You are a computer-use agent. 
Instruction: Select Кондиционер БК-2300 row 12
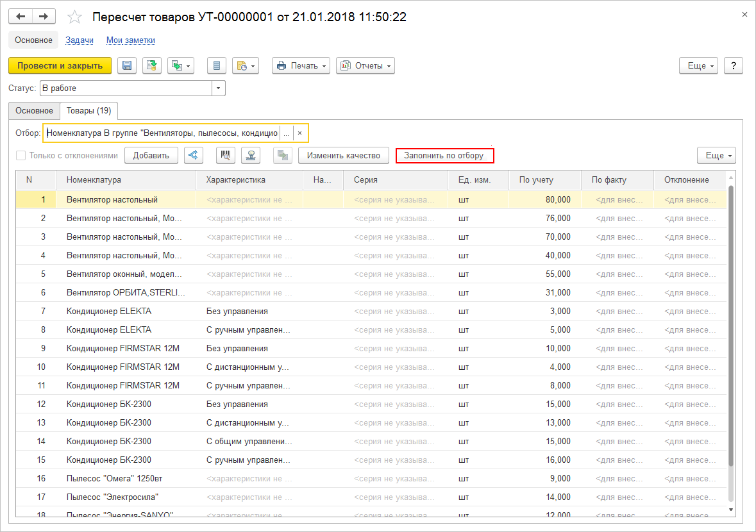point(371,404)
